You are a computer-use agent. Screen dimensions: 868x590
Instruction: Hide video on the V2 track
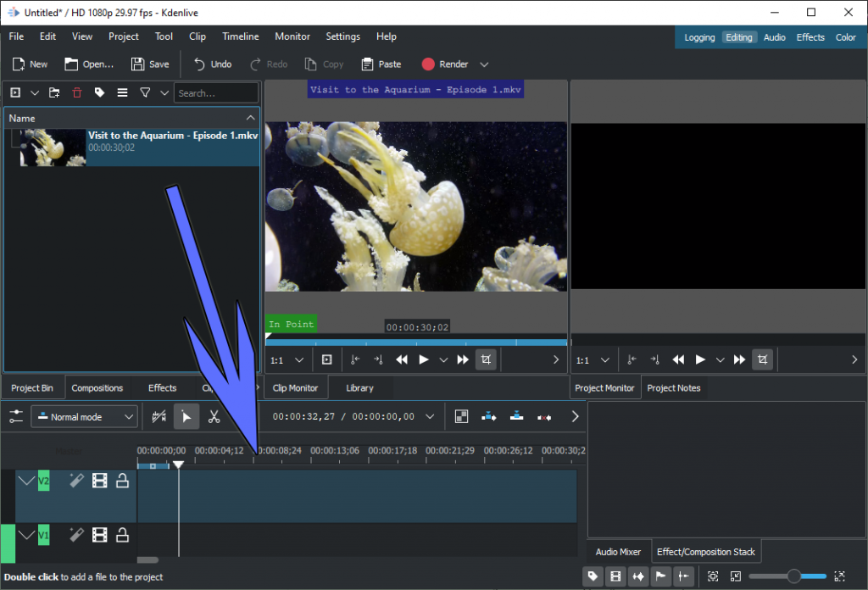click(100, 481)
